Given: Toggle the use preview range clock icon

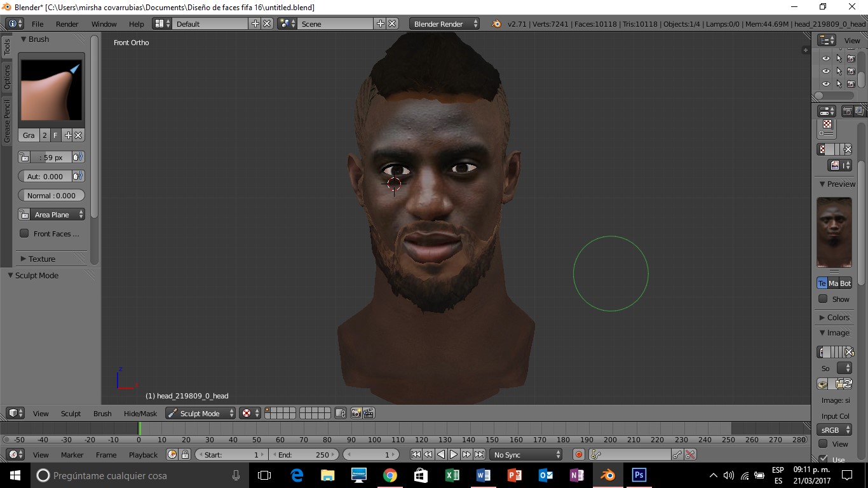Looking at the screenshot, I should [172, 454].
